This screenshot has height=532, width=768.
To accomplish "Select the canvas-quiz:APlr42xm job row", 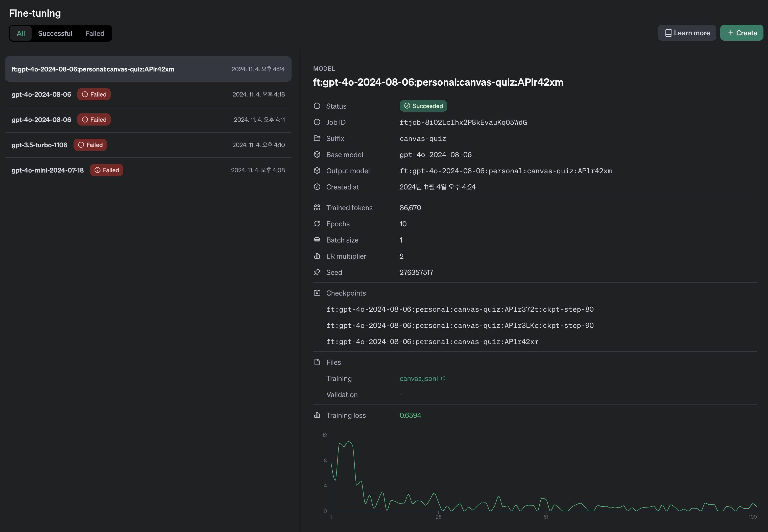I will (x=148, y=69).
